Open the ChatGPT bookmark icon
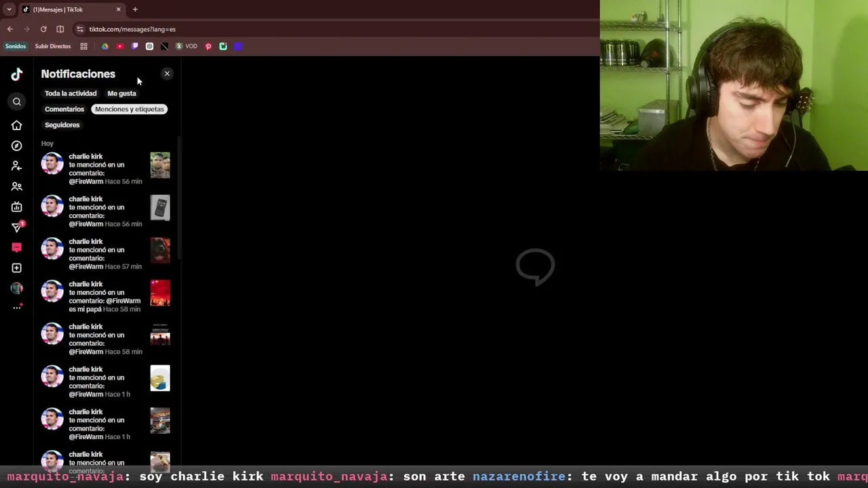Viewport: 868px width, 488px height. click(x=150, y=46)
